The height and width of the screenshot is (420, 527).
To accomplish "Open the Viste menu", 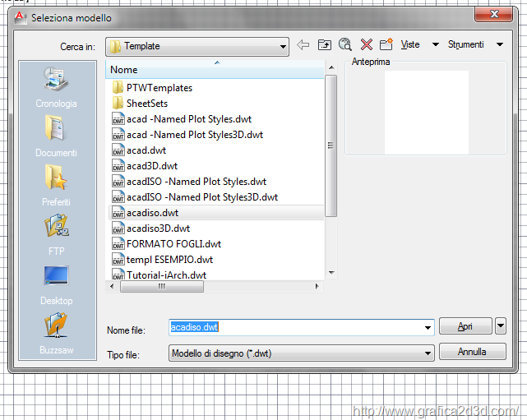I will [x=409, y=45].
